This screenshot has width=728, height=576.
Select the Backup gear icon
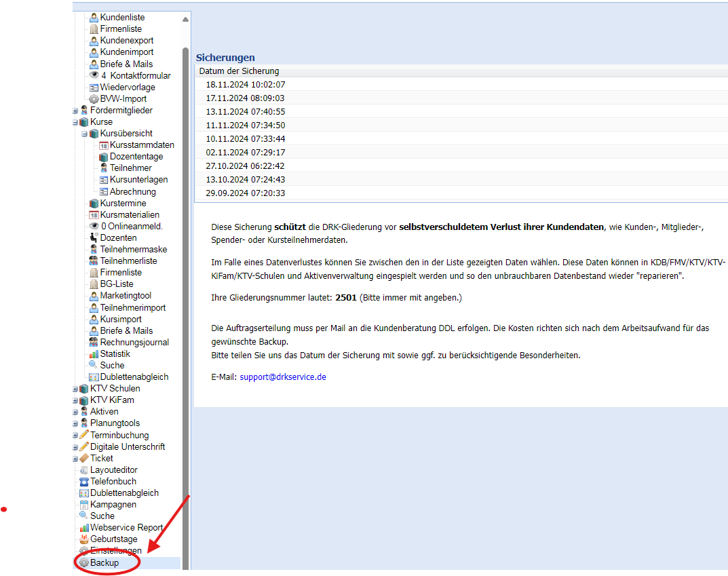(x=84, y=562)
